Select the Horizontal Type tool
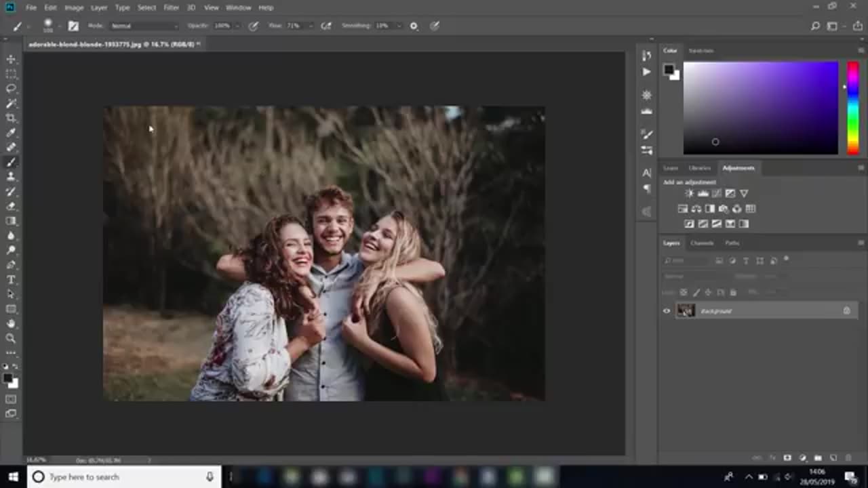Screen dimensions: 868x488 (x=11, y=280)
